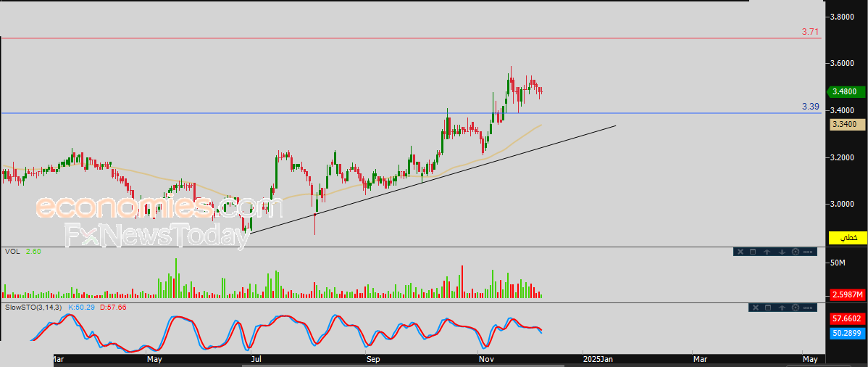
Task: Click the blue 50.2899 stochastic K tag
Action: [848, 333]
